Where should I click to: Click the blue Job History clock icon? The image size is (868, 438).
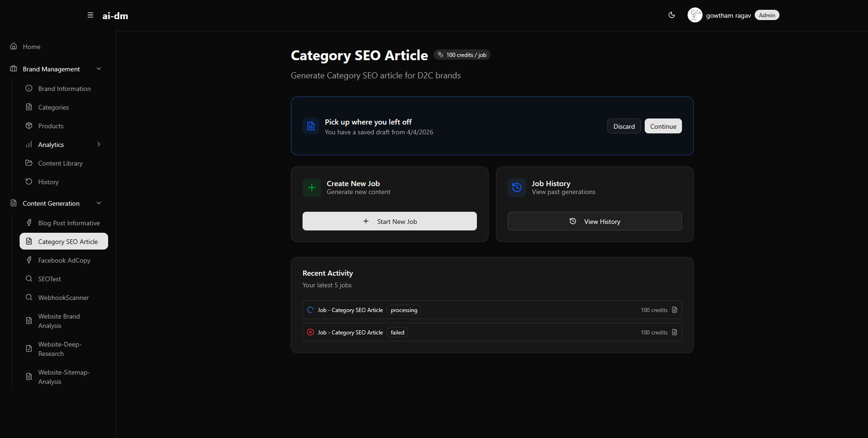coord(517,188)
